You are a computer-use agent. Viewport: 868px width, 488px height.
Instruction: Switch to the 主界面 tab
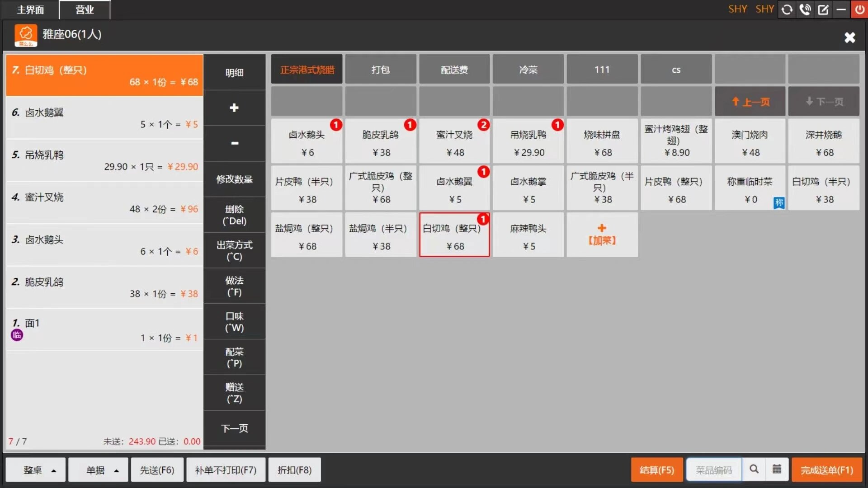(30, 9)
